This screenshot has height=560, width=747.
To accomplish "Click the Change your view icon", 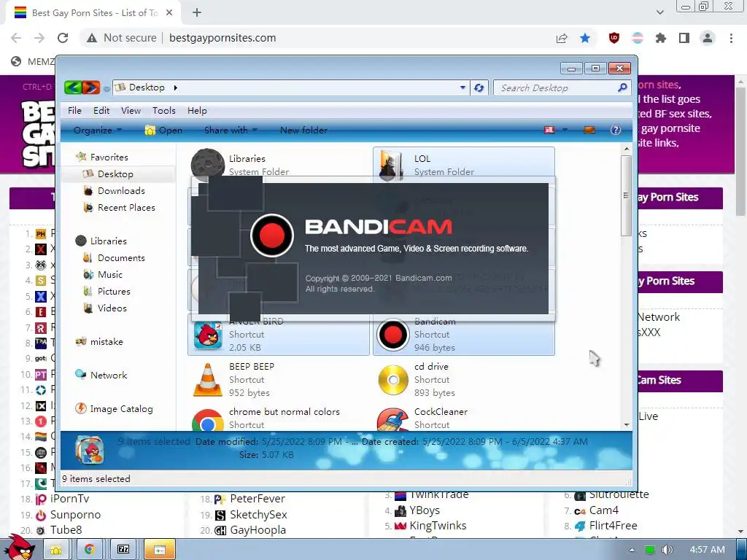I will 549,130.
